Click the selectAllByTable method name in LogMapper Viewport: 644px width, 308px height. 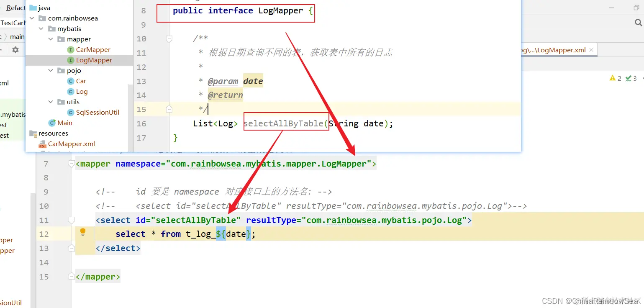click(x=283, y=123)
